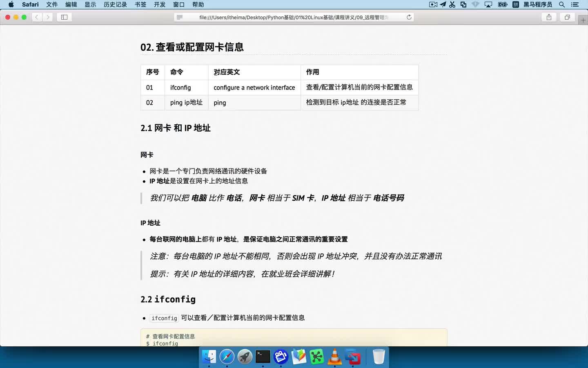The height and width of the screenshot is (368, 588).
Task: Click 'configure a network interface' cell
Action: click(254, 88)
